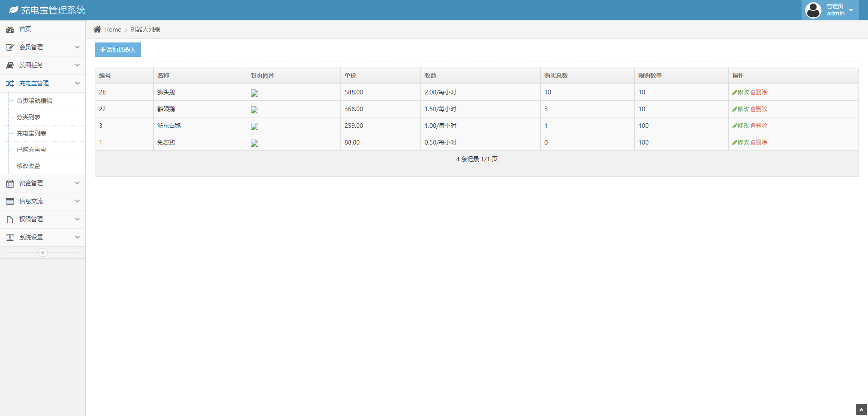Delete the 免费鹅 row with 删除

coord(759,142)
